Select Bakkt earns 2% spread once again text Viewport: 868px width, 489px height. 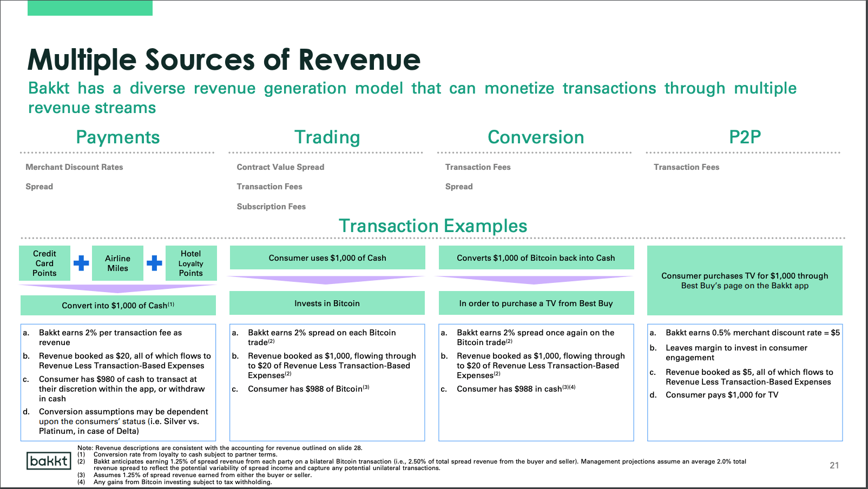click(535, 338)
